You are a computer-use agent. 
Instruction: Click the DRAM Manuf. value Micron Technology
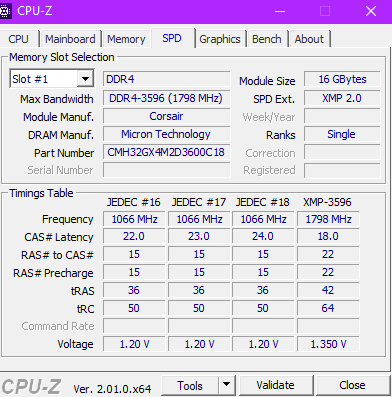click(x=166, y=134)
